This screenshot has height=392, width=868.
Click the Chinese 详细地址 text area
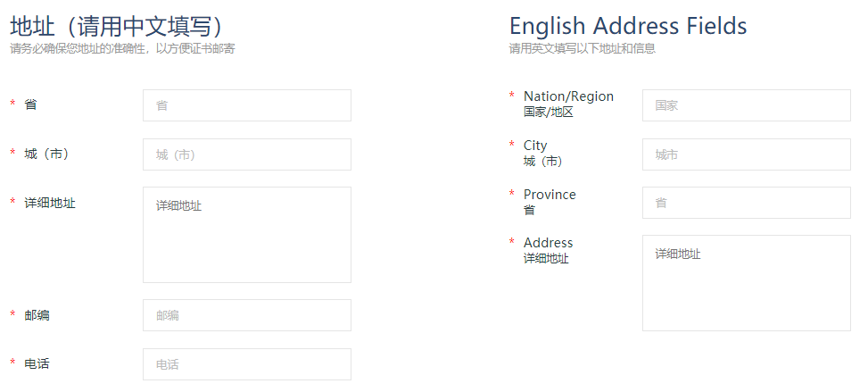click(x=246, y=235)
